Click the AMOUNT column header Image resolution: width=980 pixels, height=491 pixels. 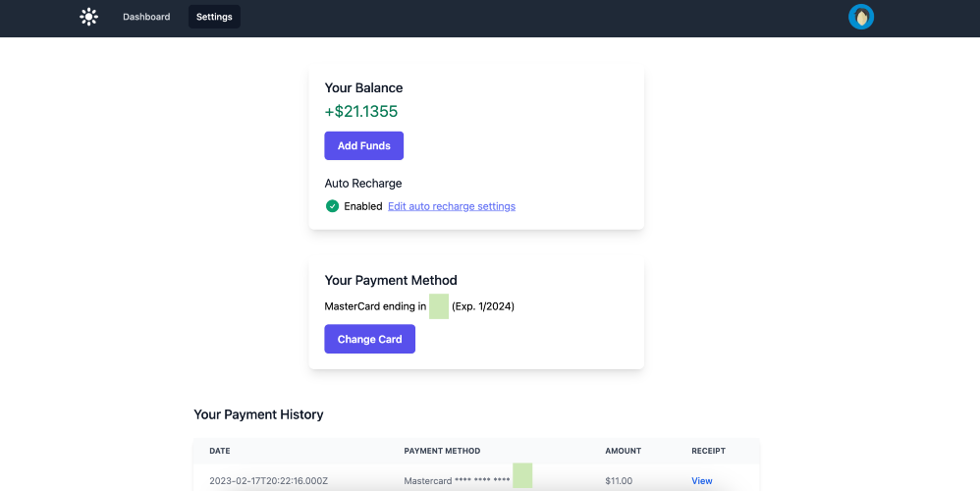[624, 451]
